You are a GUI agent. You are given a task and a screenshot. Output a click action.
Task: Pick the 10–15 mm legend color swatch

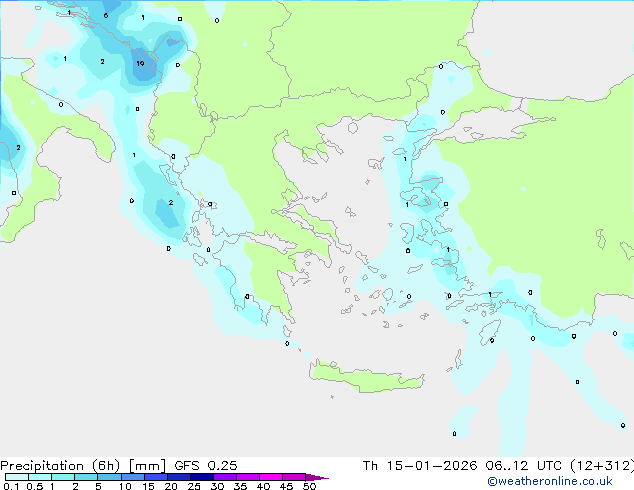coord(132,477)
